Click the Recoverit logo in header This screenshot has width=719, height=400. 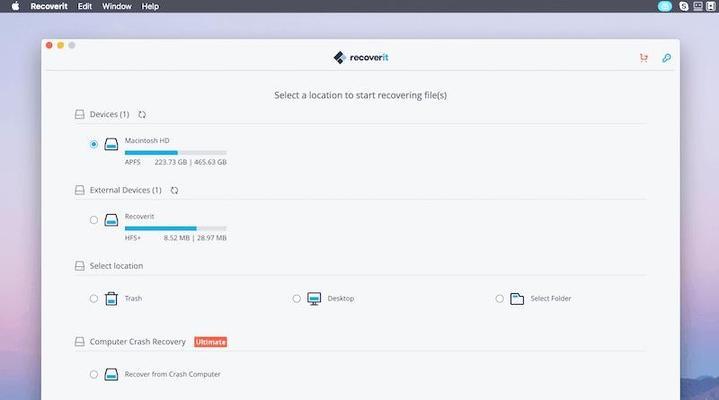(x=361, y=57)
